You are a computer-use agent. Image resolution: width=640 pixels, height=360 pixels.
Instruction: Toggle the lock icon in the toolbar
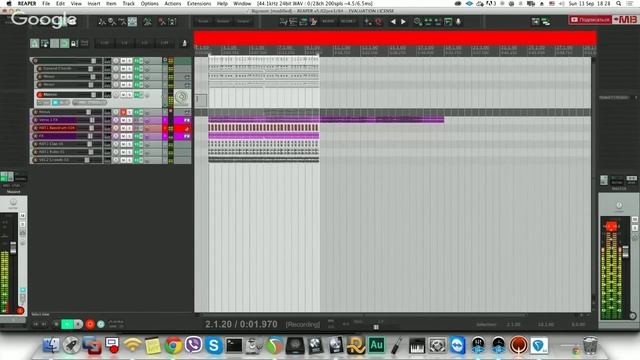tap(74, 43)
